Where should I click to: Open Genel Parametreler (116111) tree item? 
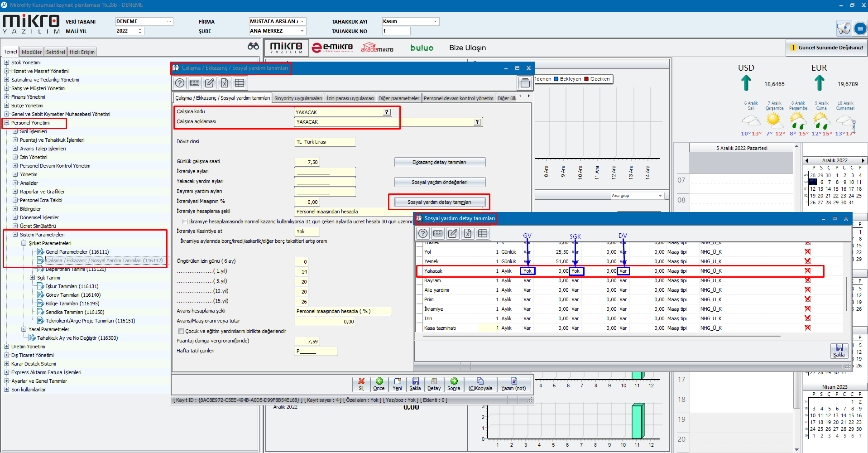[77, 252]
